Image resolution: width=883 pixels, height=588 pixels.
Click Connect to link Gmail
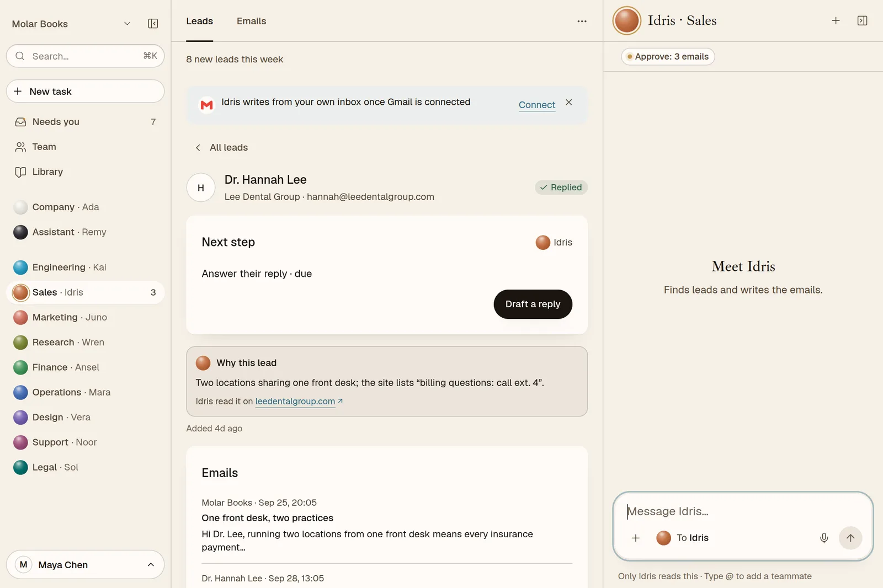coord(537,105)
